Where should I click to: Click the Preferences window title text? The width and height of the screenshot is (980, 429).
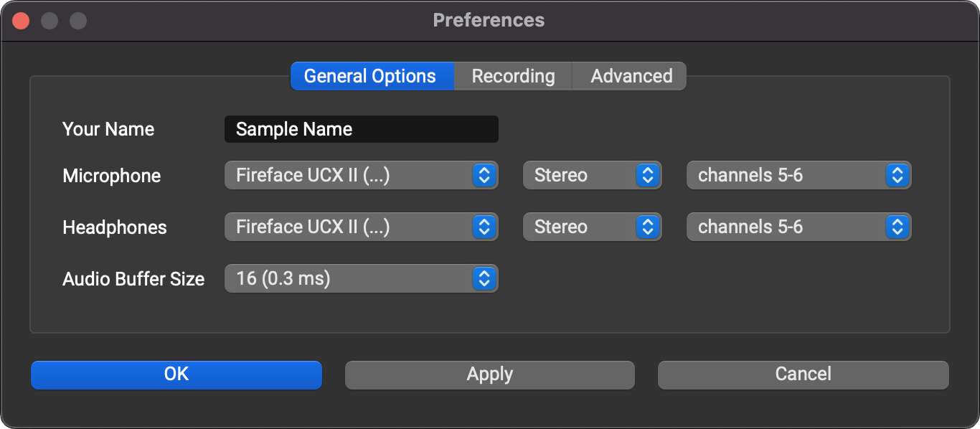tap(489, 20)
